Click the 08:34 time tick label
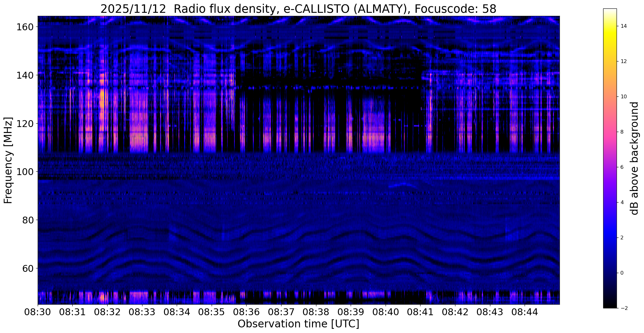Image resolution: width=644 pixels, height=333 pixels. pos(177,312)
